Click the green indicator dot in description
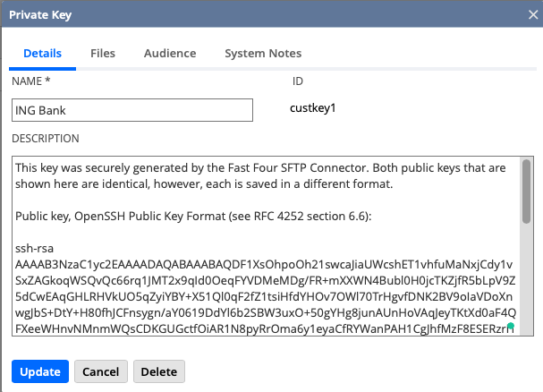The width and height of the screenshot is (543, 392). point(511,326)
